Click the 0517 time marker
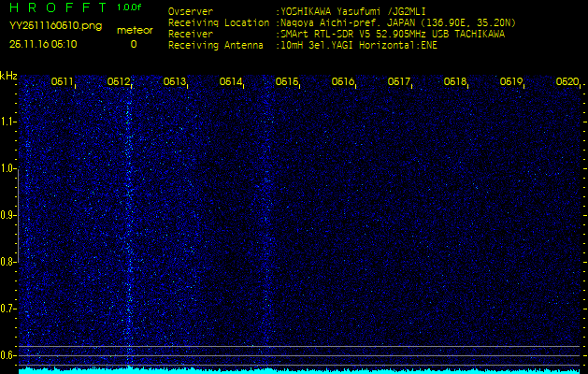588x374 pixels. tap(398, 81)
